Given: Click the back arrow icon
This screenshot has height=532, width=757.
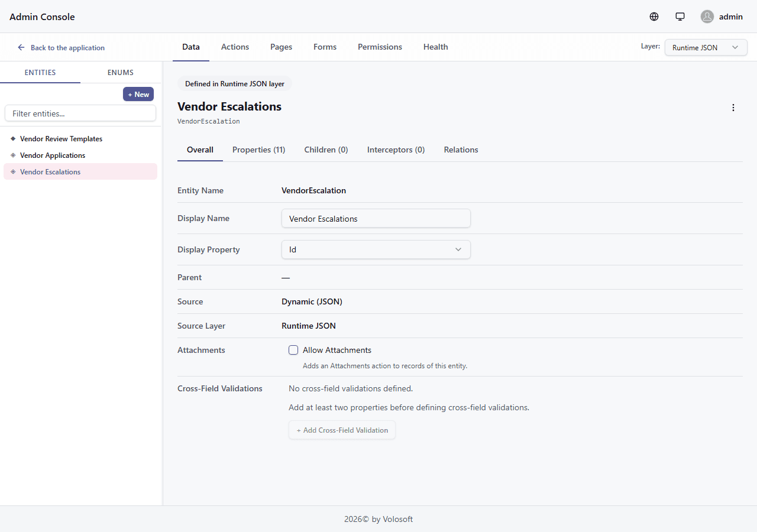Looking at the screenshot, I should click(x=21, y=47).
